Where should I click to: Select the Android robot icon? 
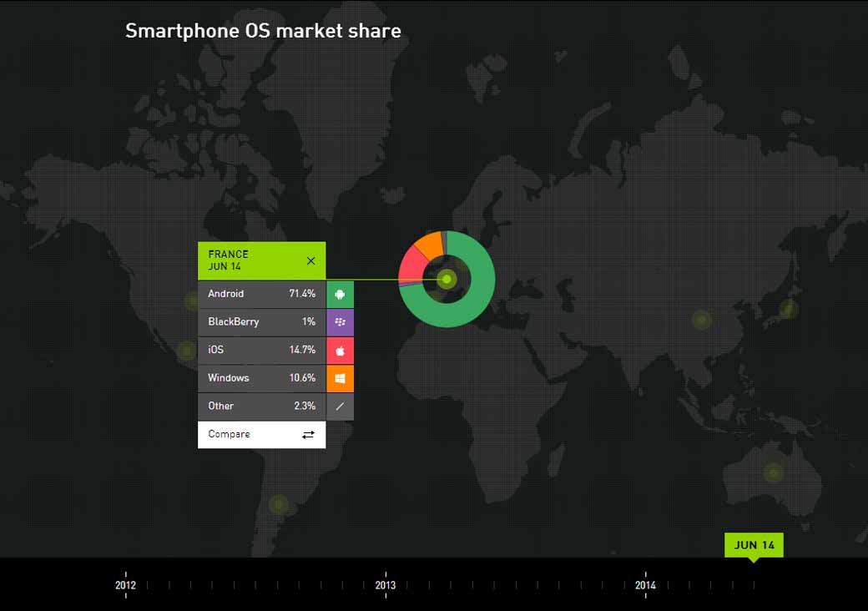(341, 294)
